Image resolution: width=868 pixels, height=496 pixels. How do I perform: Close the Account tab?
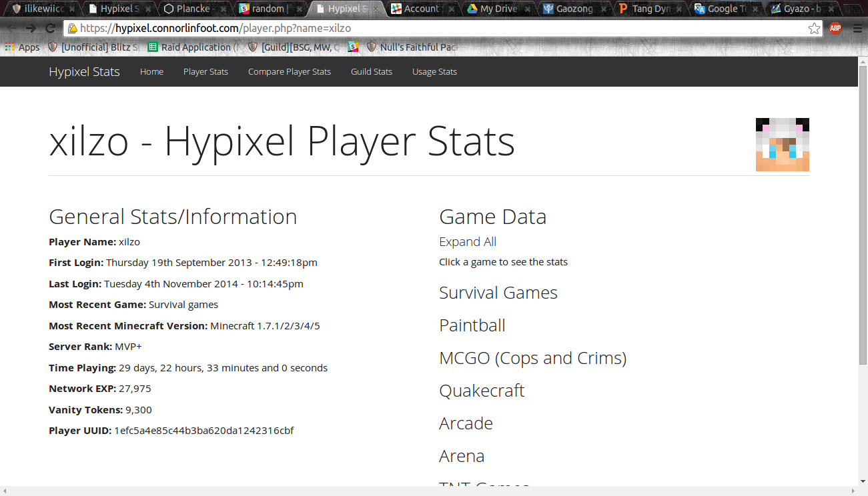(x=450, y=9)
